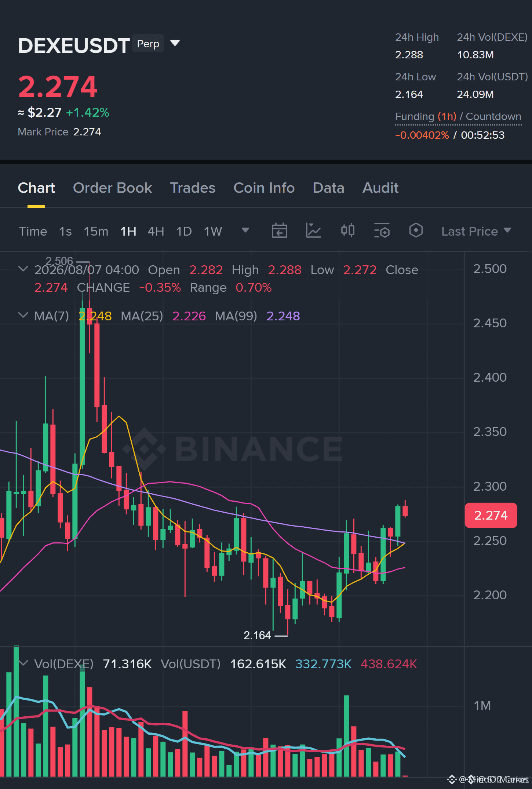Select the 1W chart interval
The width and height of the screenshot is (532, 789).
tap(213, 231)
